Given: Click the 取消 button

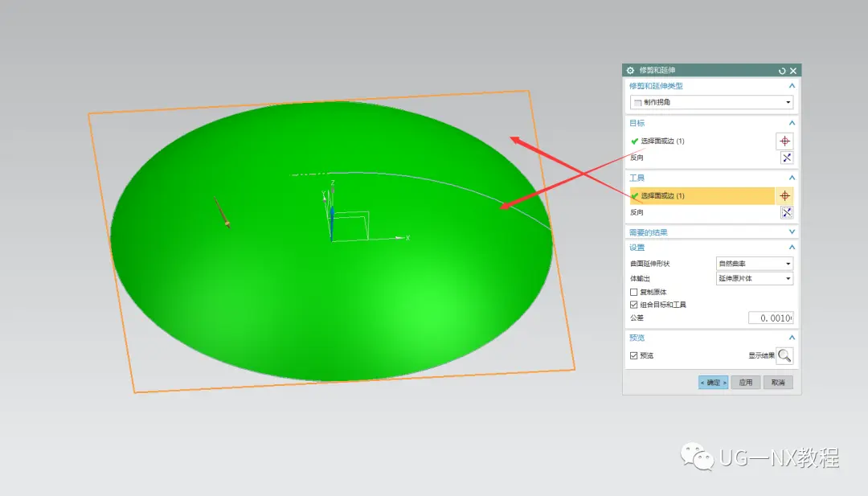Looking at the screenshot, I should (778, 383).
